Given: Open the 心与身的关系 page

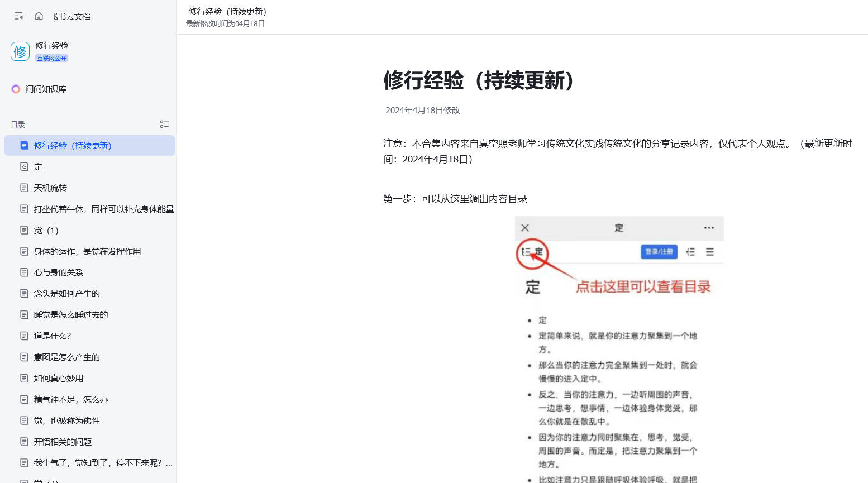Looking at the screenshot, I should [89, 272].
